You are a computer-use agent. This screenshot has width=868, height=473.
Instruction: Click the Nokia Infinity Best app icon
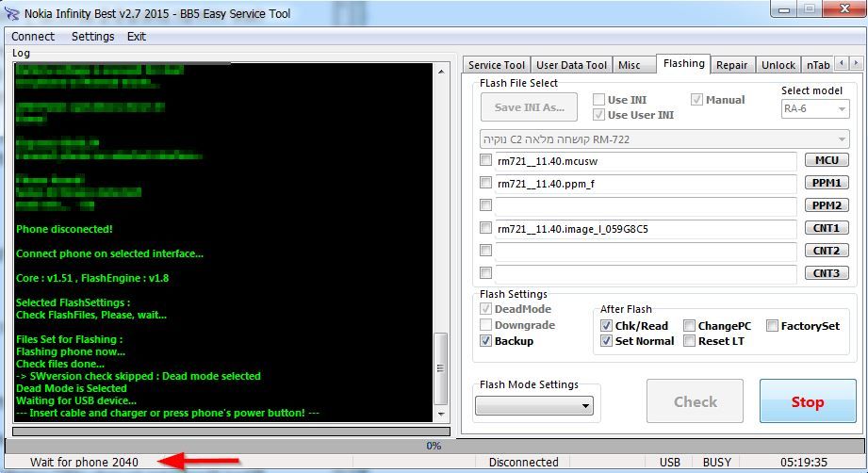pyautogui.click(x=12, y=13)
